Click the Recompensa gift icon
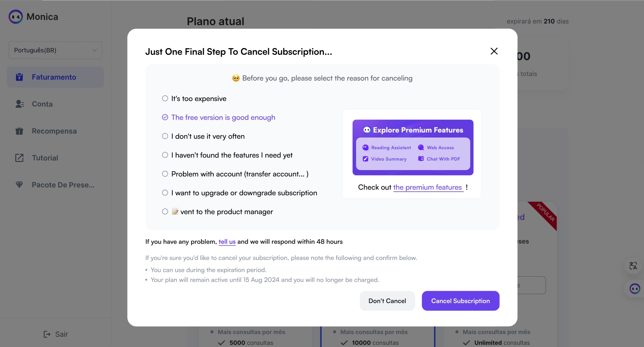Screen dimensions: 644x347 tap(19, 131)
